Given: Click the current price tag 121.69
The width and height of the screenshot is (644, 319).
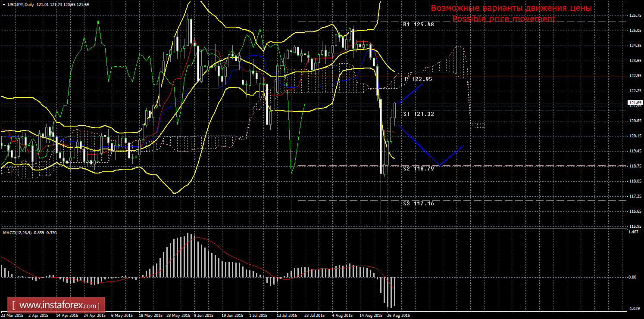Looking at the screenshot, I should (636, 103).
